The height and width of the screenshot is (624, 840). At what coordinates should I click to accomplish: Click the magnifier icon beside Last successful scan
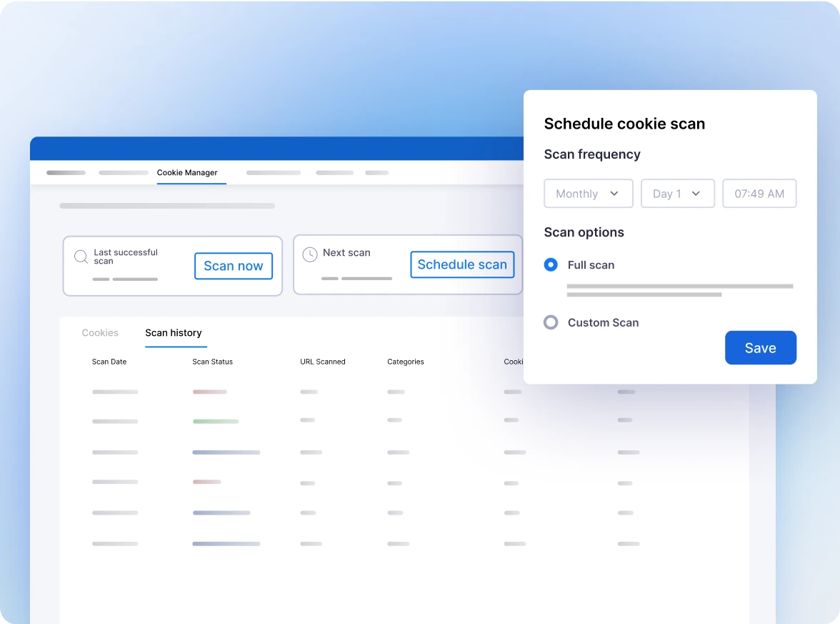(81, 256)
